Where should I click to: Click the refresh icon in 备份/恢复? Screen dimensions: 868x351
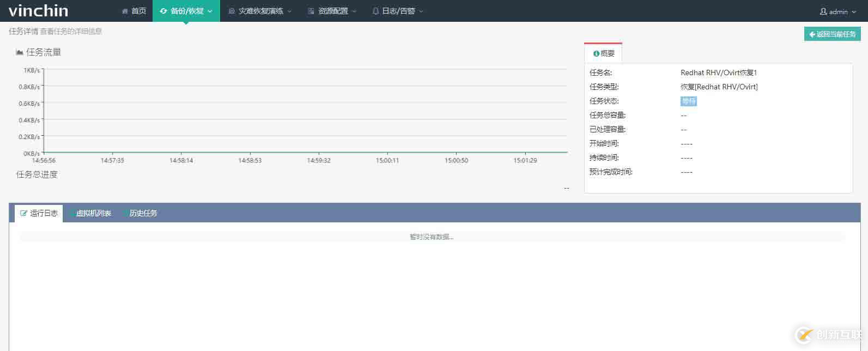click(x=163, y=11)
